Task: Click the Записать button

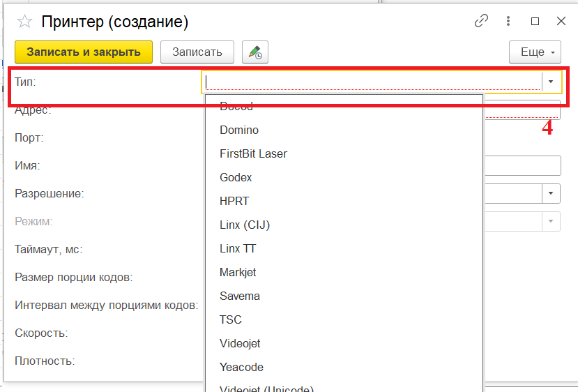Action: [197, 52]
